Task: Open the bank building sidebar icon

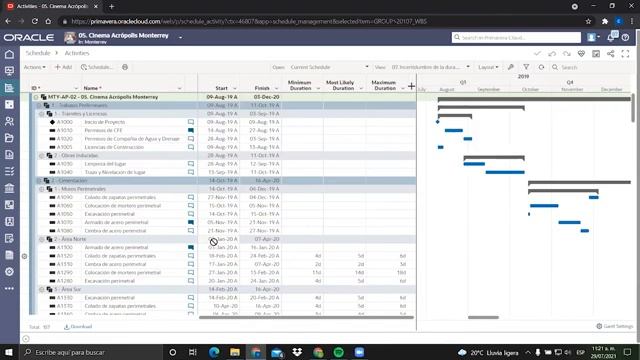Action: pyautogui.click(x=9, y=188)
